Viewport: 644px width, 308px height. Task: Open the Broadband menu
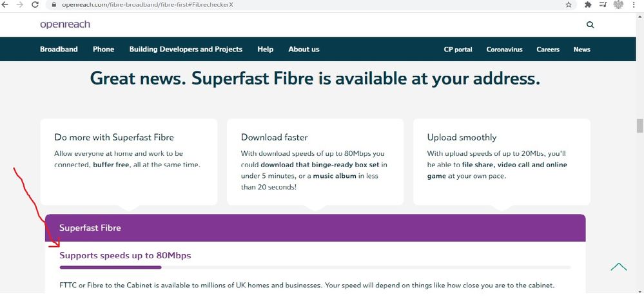point(59,49)
